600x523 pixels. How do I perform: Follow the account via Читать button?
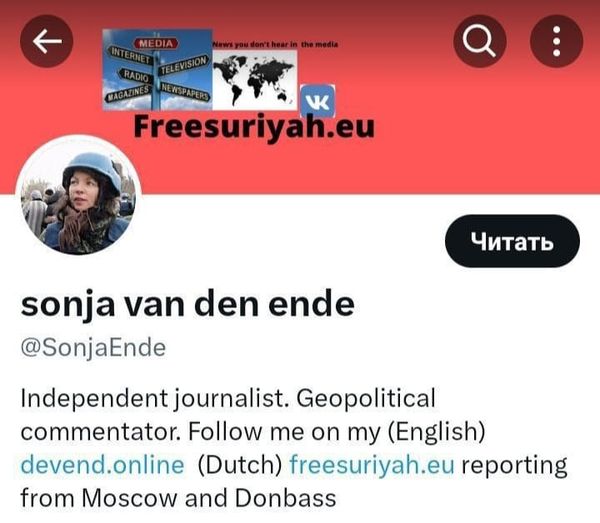click(x=512, y=241)
